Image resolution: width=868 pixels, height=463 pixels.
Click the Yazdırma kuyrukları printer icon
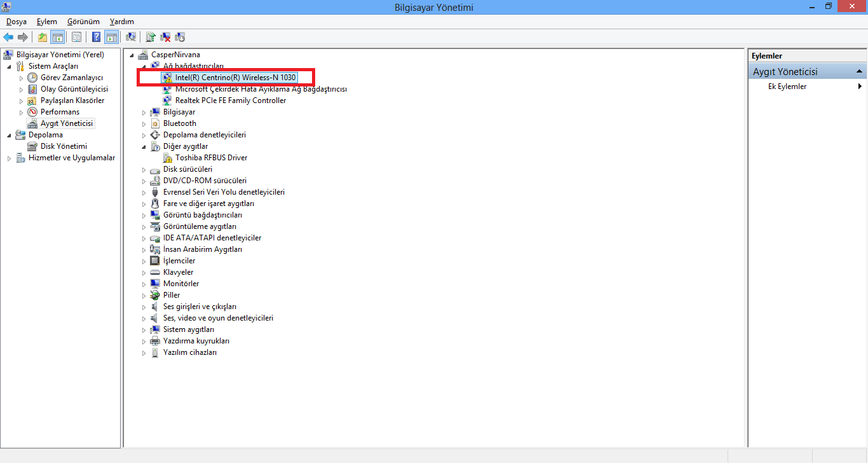tap(155, 341)
